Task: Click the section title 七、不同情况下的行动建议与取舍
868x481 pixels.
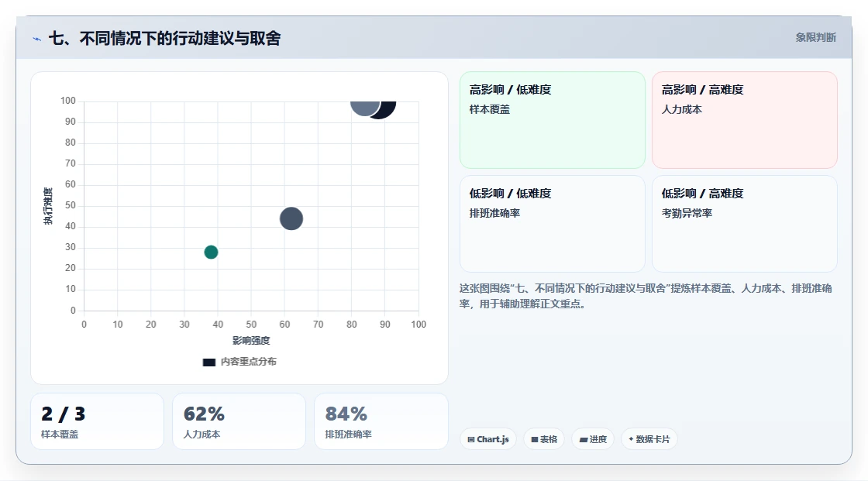Action: coord(165,38)
